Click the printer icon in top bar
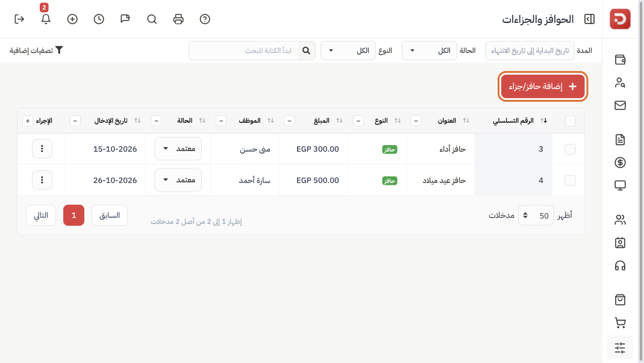644x363 pixels. tap(178, 19)
